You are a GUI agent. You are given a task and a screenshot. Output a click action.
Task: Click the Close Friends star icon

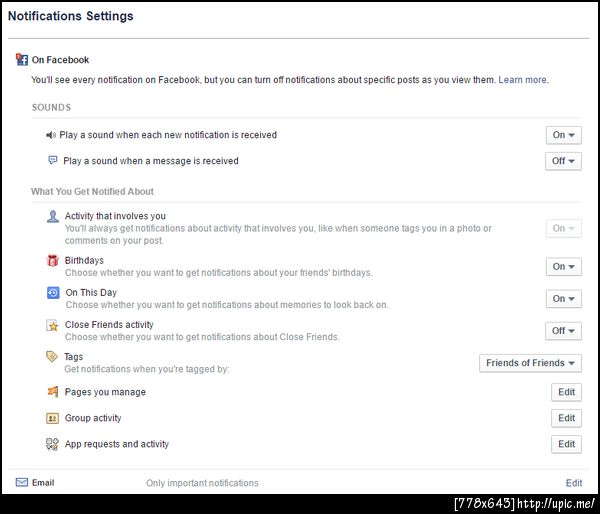(x=53, y=325)
